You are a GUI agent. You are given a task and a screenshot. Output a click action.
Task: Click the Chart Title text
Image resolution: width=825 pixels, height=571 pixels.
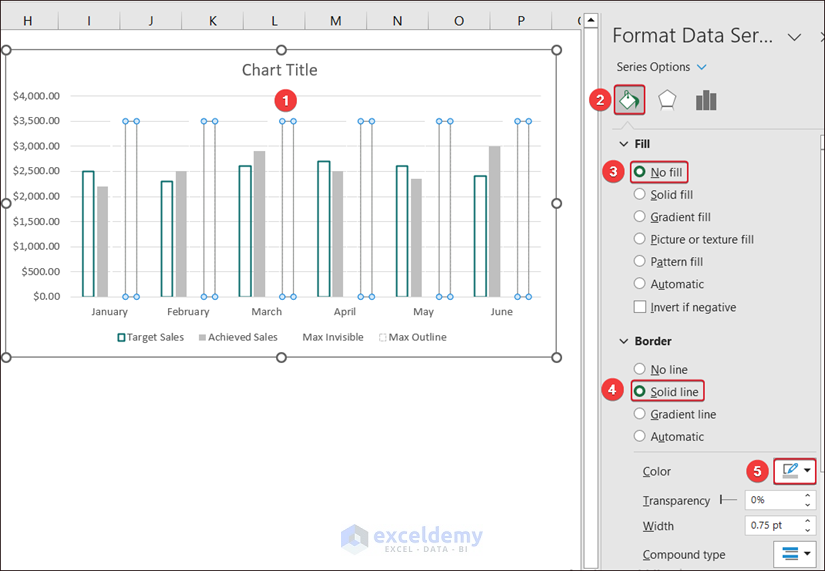[x=279, y=70]
